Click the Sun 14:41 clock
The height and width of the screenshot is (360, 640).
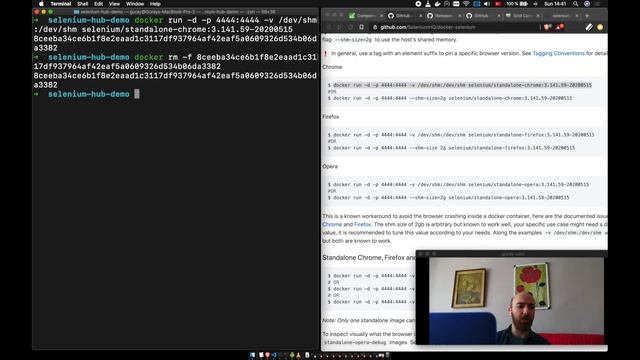[555, 4]
